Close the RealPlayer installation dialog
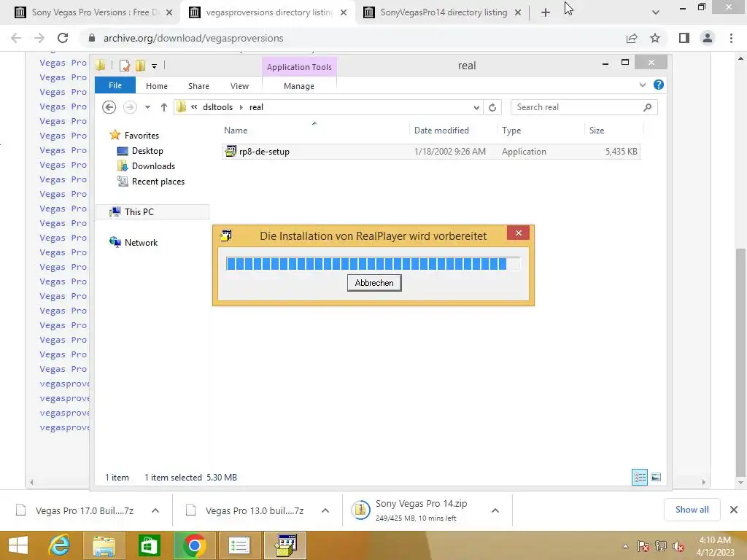 (x=519, y=233)
